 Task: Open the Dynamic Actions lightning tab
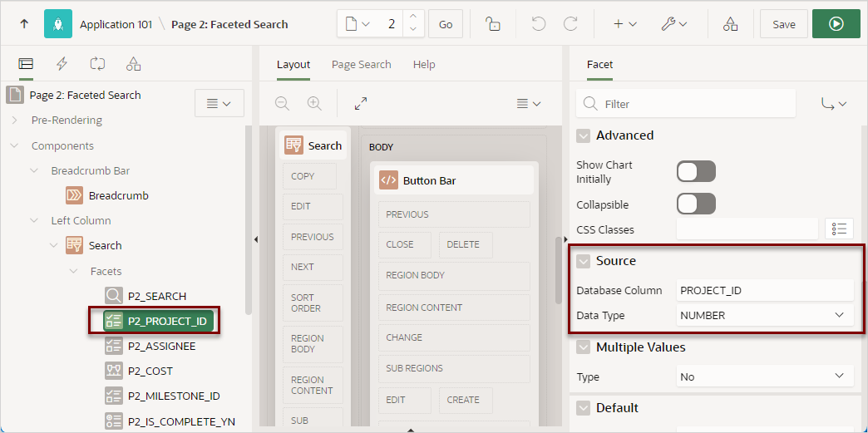coord(62,64)
